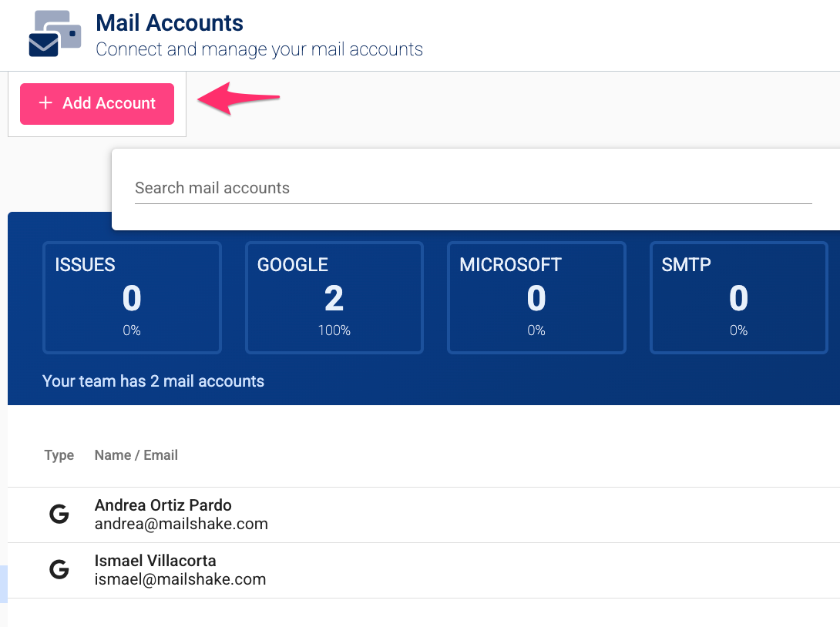Click the 'Your team has 2 mail accounts' text
The image size is (840, 627).
pyautogui.click(x=153, y=381)
